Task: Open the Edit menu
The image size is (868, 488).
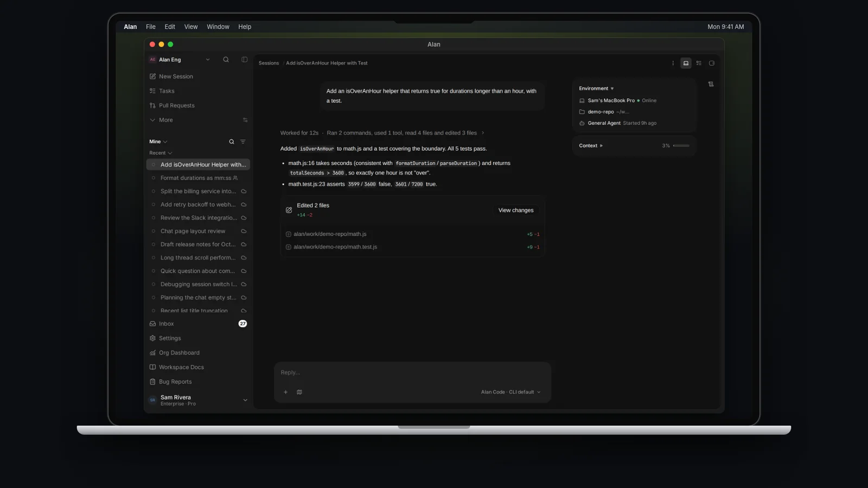Action: click(x=170, y=27)
